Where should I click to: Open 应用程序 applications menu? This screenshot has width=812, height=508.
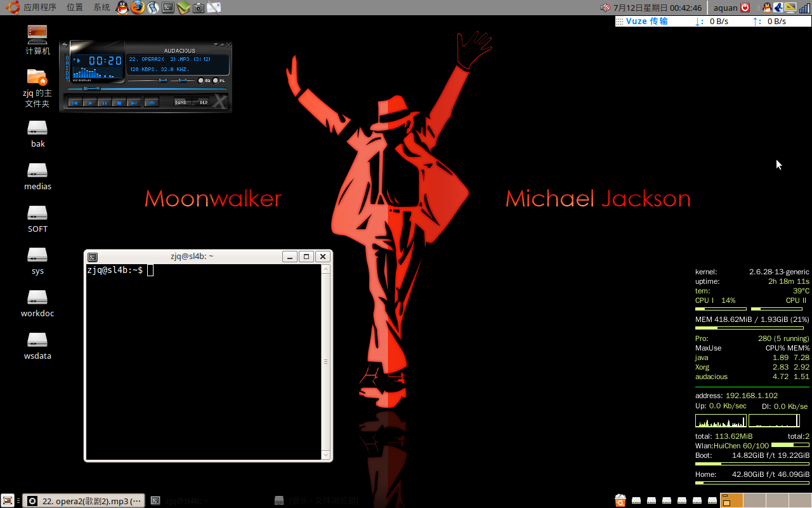pyautogui.click(x=39, y=8)
